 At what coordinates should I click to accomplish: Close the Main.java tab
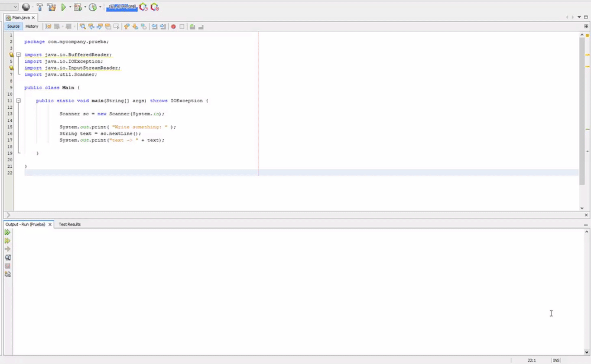pos(33,18)
